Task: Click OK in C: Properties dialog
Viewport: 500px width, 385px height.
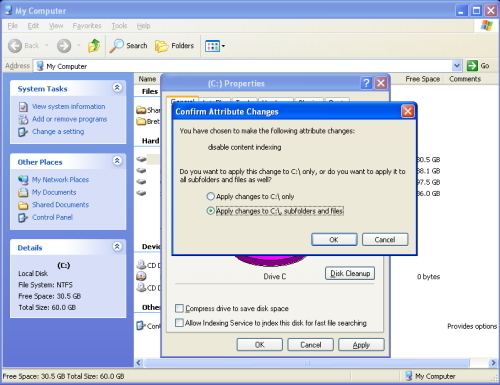Action: pos(260,345)
